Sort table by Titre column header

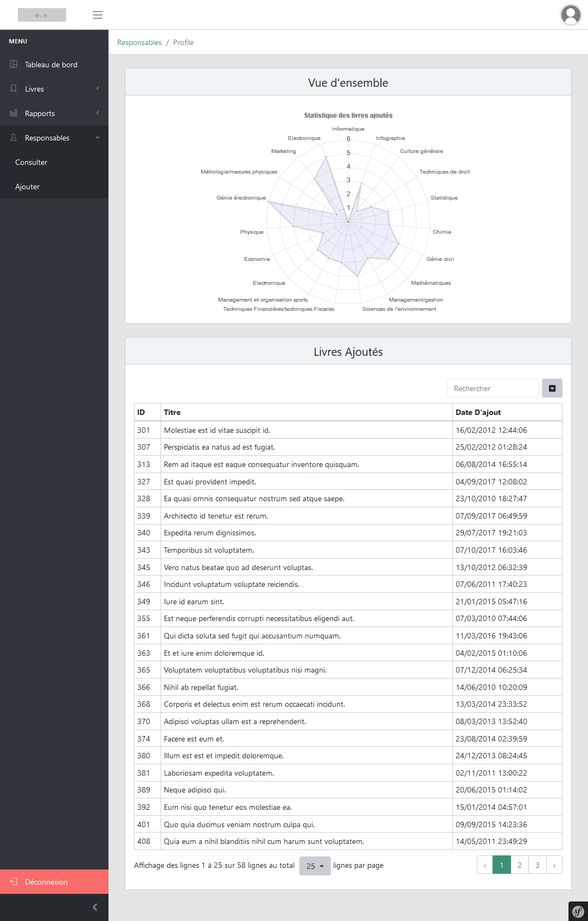(306, 412)
